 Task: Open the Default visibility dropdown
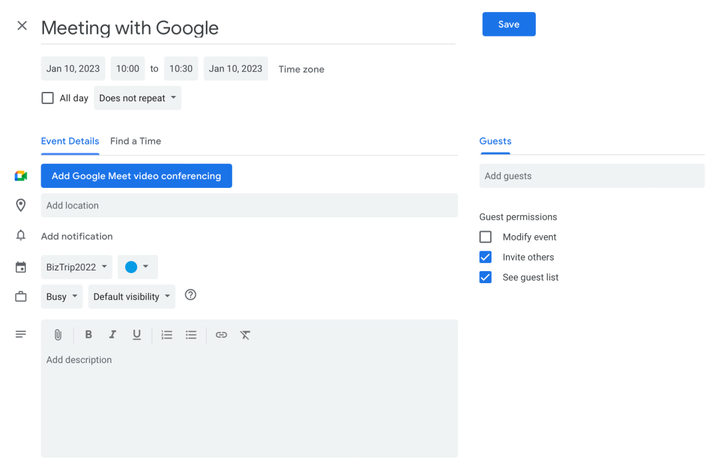coord(132,297)
